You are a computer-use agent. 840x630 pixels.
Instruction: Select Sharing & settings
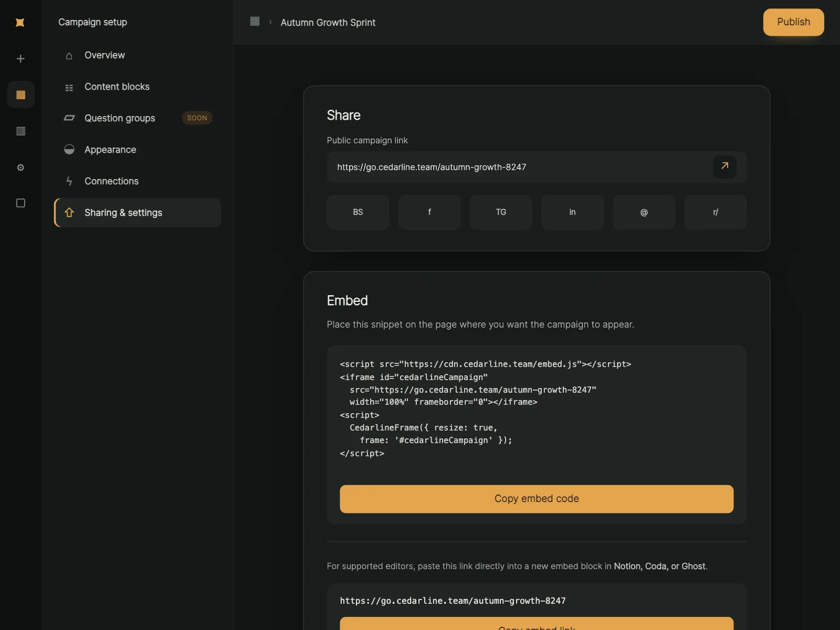[138, 213]
